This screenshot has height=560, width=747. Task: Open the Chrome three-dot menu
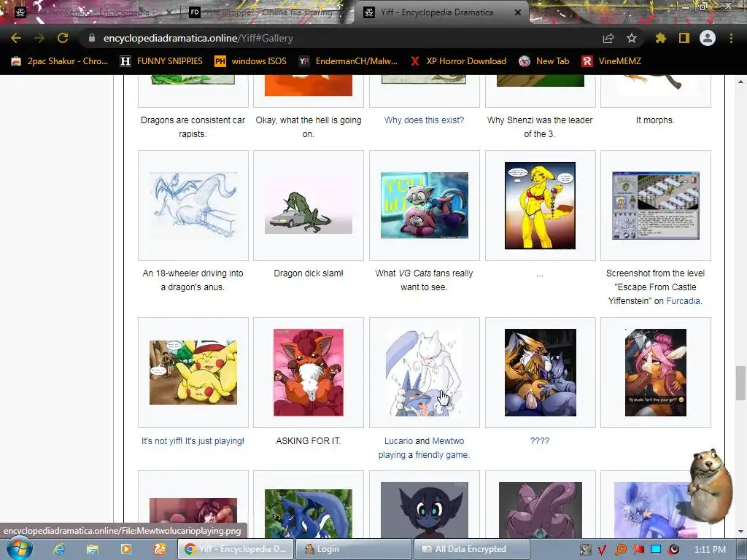pos(731,38)
